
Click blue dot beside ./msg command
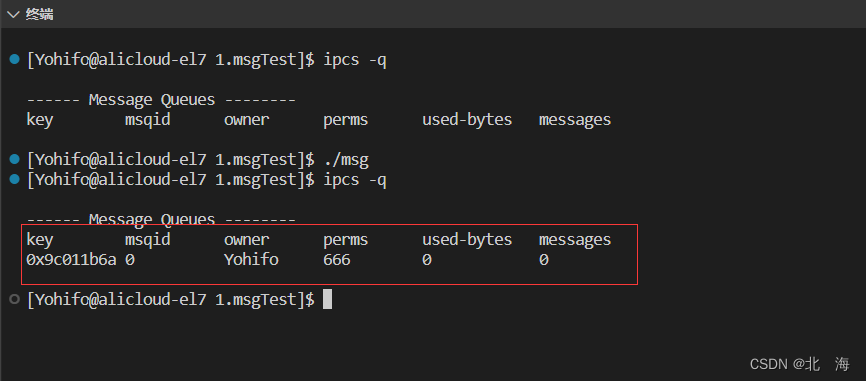15,160
